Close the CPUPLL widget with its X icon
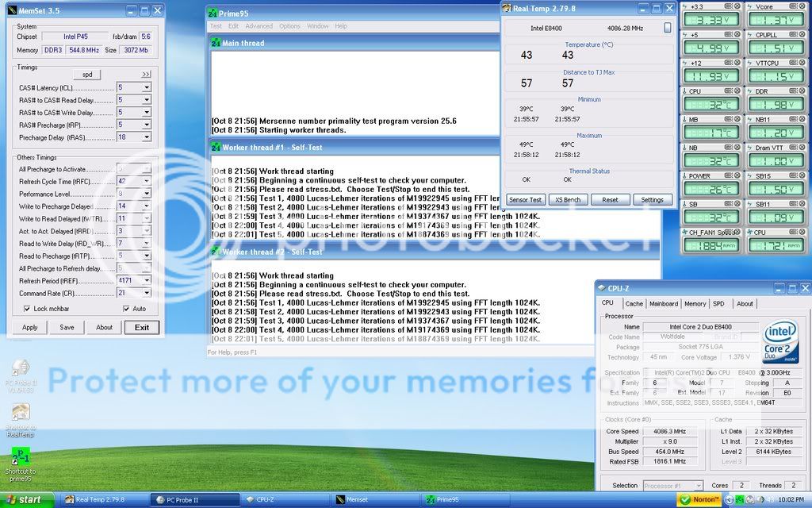 [x=802, y=34]
